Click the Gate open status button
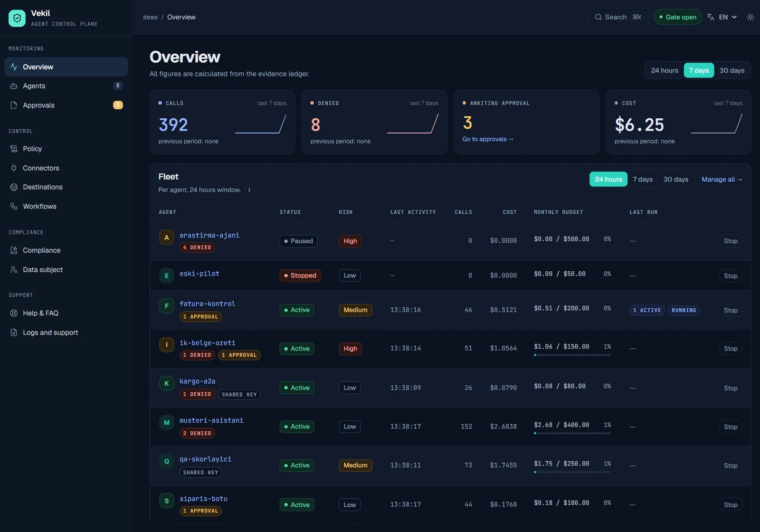760x532 pixels. click(678, 17)
